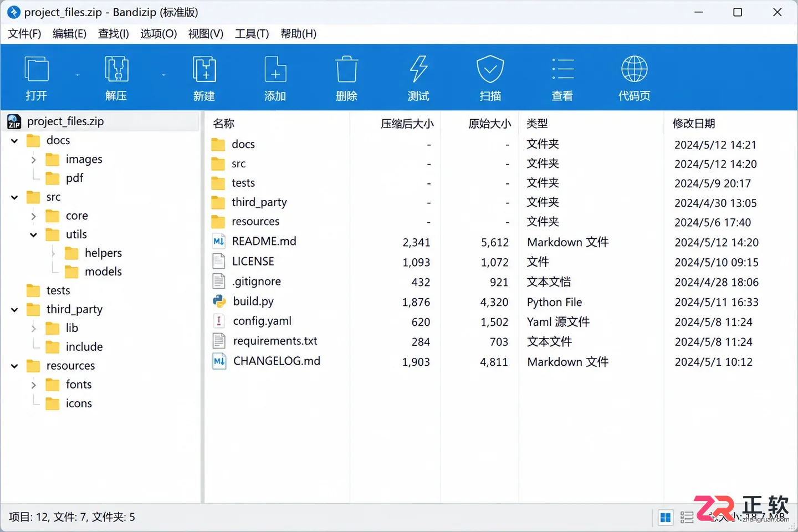
Task: Open the 选项(O) menu
Action: tap(158, 34)
